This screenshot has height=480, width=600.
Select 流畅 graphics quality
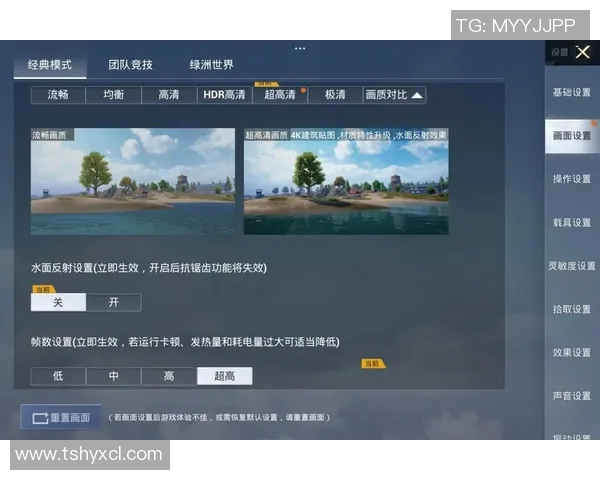[x=58, y=95]
